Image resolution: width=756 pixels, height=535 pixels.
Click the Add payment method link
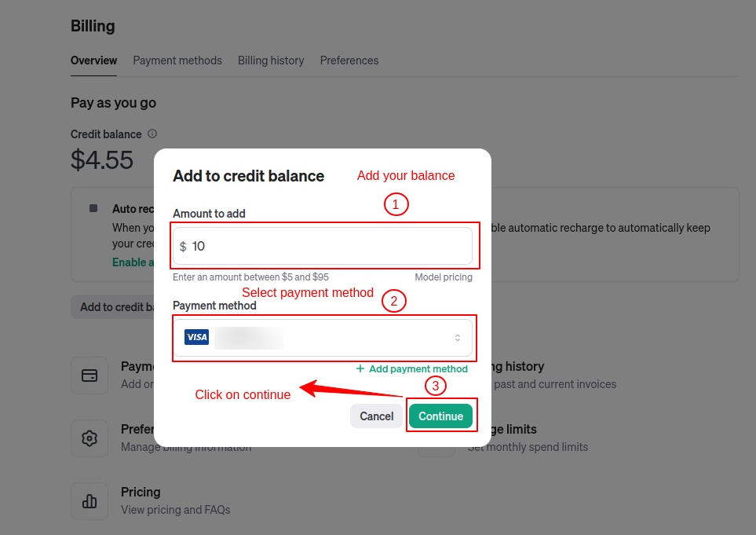pyautogui.click(x=412, y=368)
